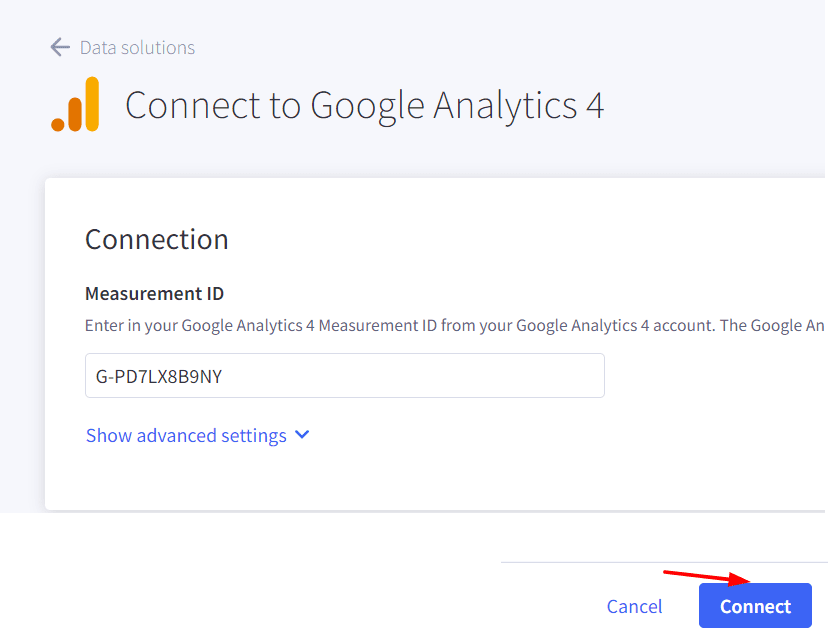Click the divider line above footer buttons

[660, 562]
